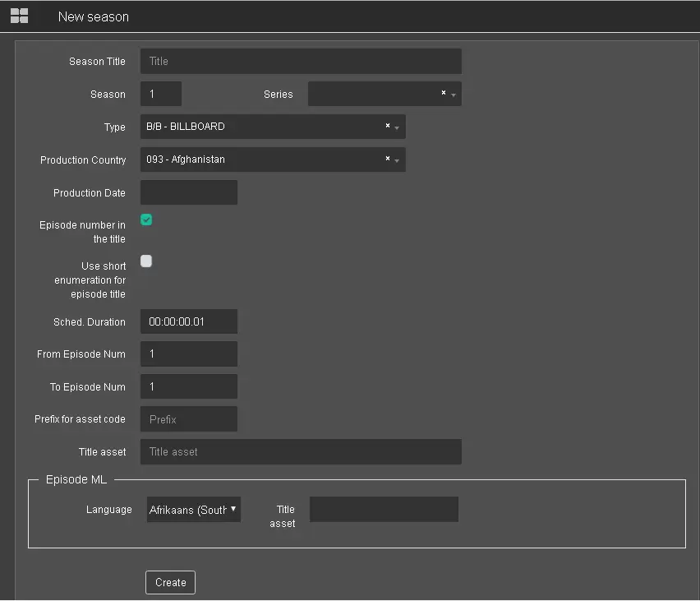700x601 pixels.
Task: Uncheck Episode number in the title
Action: pyautogui.click(x=146, y=220)
